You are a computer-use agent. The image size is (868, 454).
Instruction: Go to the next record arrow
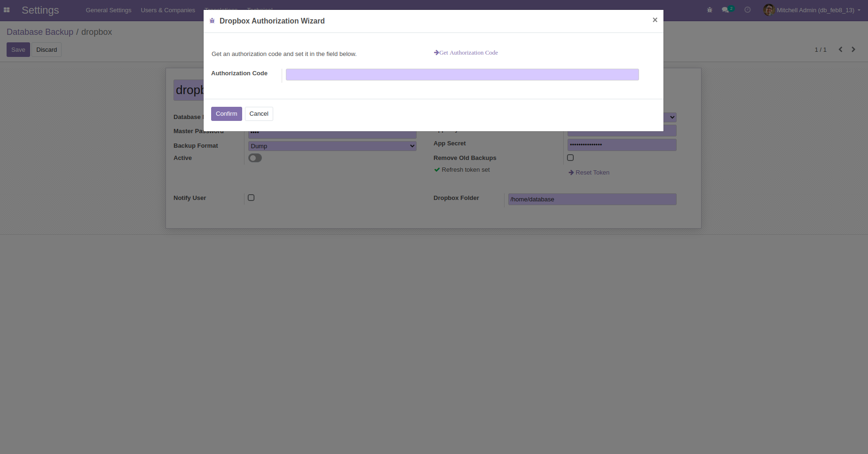[x=853, y=49]
